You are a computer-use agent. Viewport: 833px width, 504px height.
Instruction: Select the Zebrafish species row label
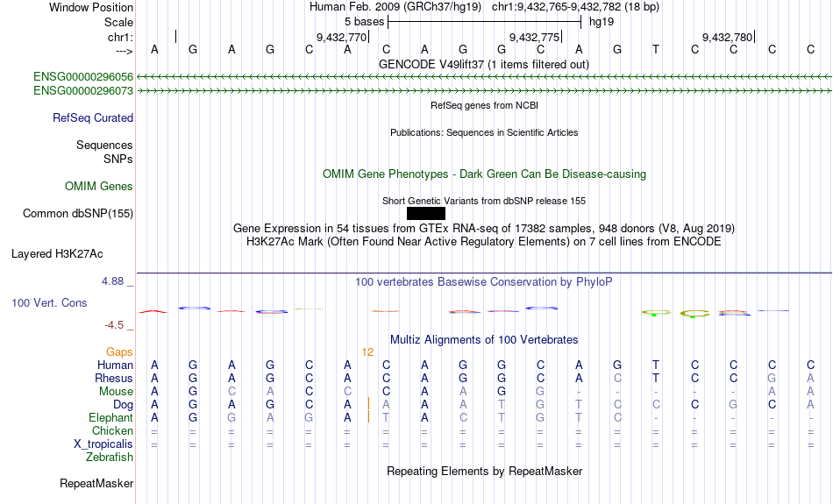click(x=110, y=457)
